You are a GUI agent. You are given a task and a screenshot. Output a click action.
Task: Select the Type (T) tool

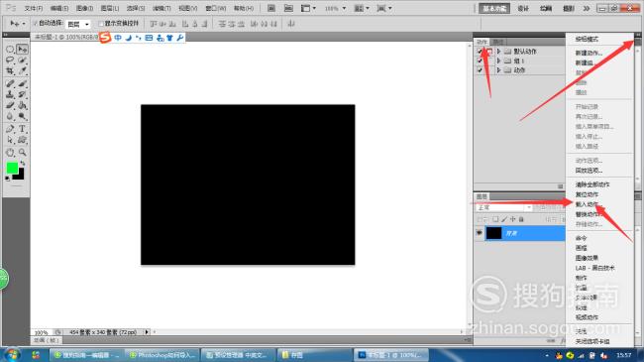[23, 129]
